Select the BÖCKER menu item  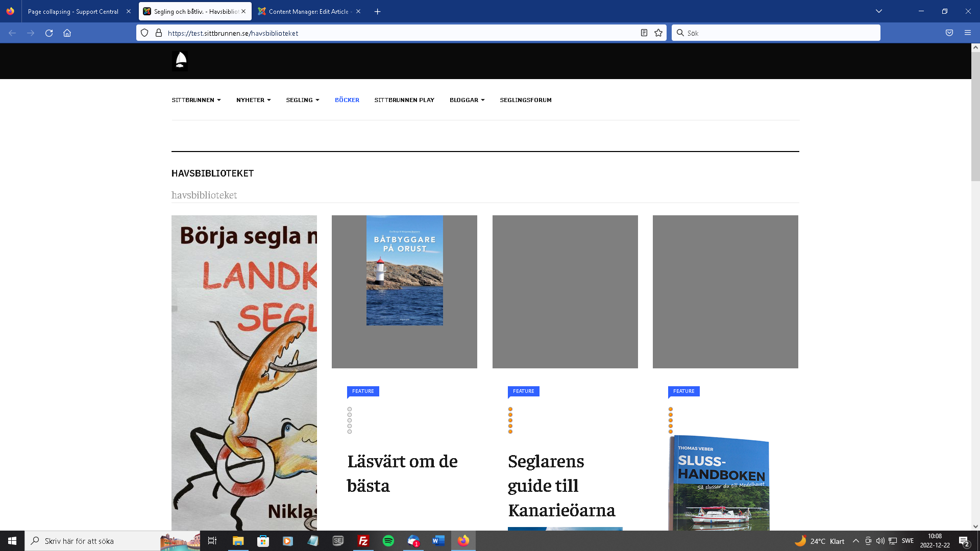pyautogui.click(x=347, y=100)
